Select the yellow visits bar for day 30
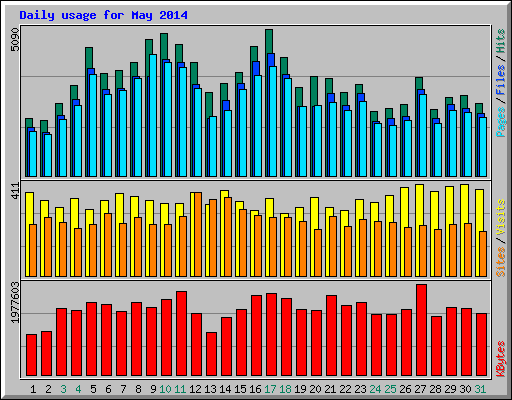 464,204
